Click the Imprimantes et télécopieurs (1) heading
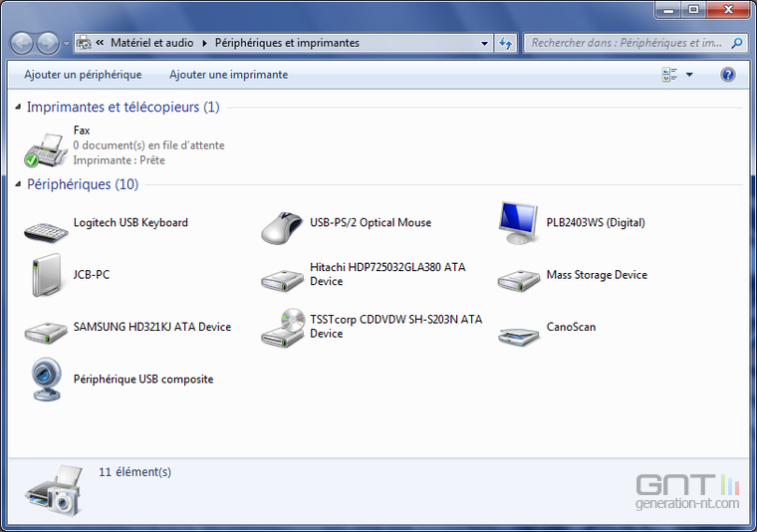 tap(124, 107)
